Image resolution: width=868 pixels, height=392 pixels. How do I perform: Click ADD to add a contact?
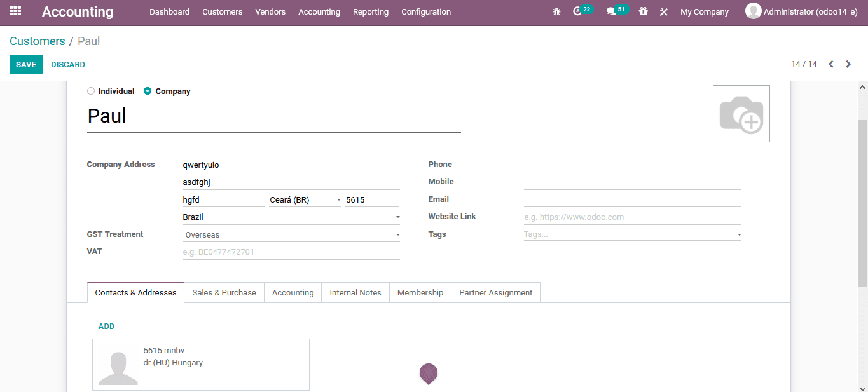point(106,326)
